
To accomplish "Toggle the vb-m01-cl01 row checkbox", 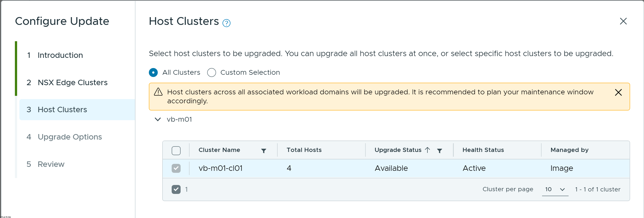I will pos(176,168).
